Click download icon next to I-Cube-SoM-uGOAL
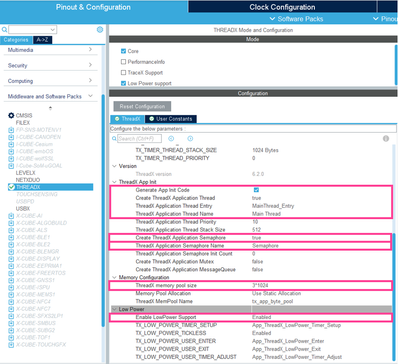The width and height of the screenshot is (399, 364). pyautogui.click(x=11, y=166)
